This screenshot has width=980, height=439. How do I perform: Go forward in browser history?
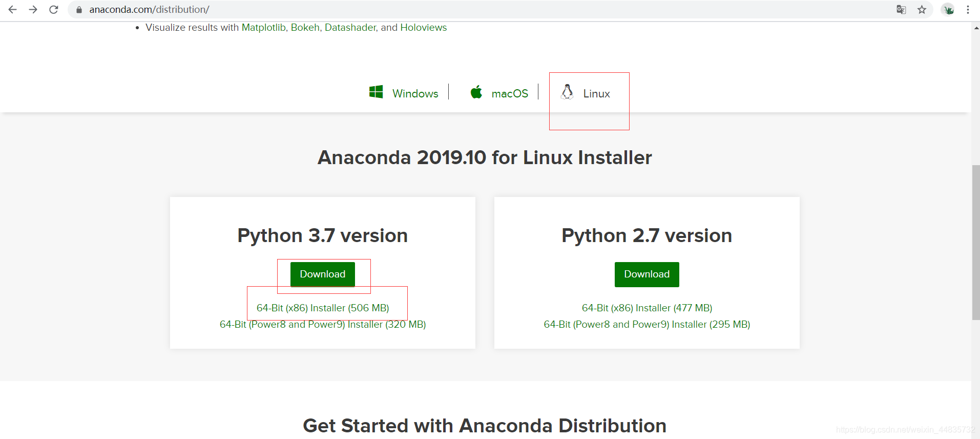click(x=33, y=9)
